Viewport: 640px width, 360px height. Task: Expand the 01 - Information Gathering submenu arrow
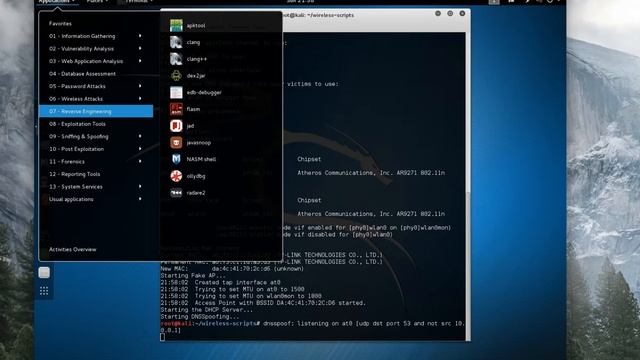[x=140, y=36]
